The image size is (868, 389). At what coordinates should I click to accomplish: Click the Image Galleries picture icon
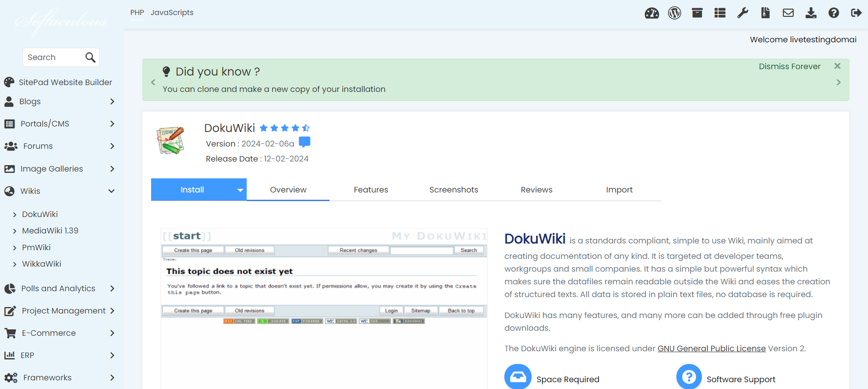tap(10, 169)
